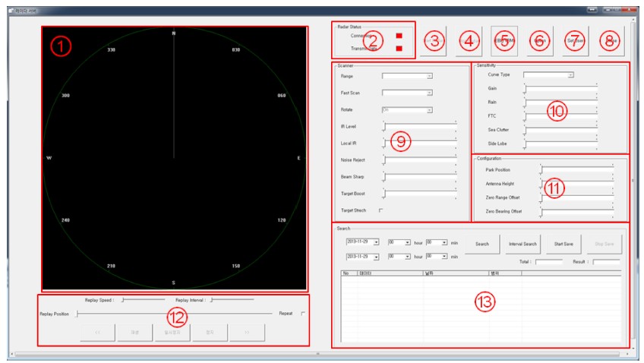The image size is (644, 363).
Task: Click the Start Save button
Action: [563, 245]
